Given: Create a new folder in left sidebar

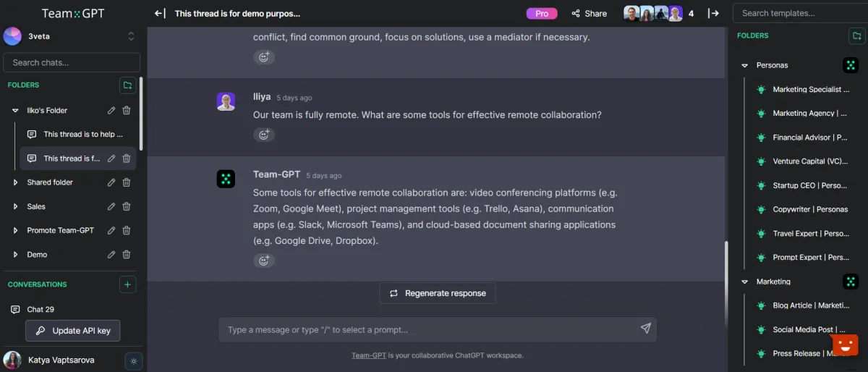Looking at the screenshot, I should coord(127,85).
